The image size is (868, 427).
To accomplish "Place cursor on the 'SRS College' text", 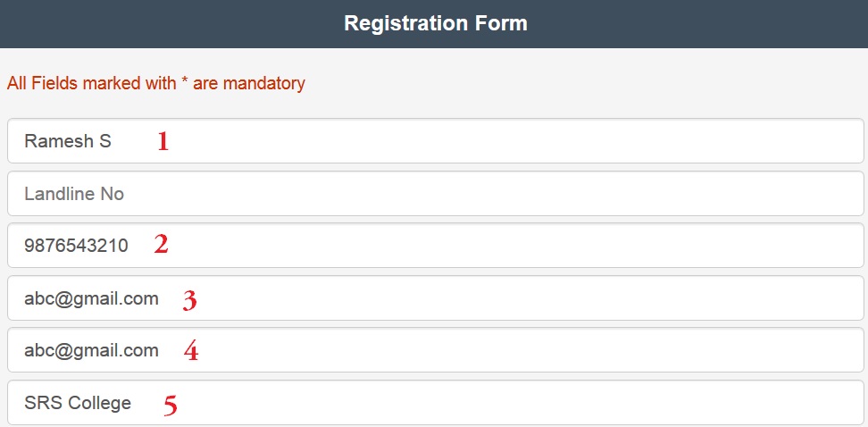I will click(78, 403).
